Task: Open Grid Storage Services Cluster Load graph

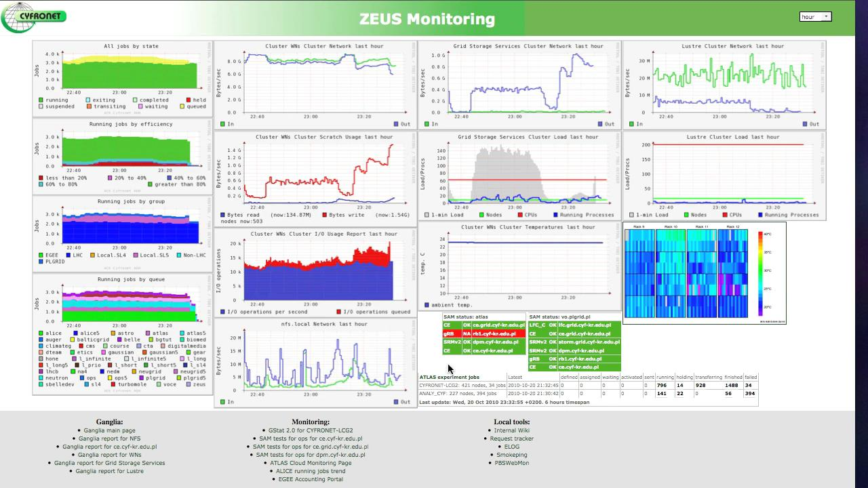Action: click(519, 176)
